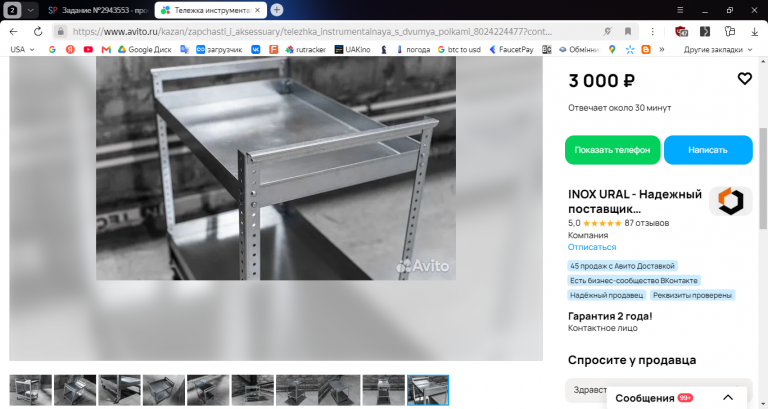768x409 pixels.
Task: Select the fourth gallery thumbnail
Action: (x=164, y=390)
